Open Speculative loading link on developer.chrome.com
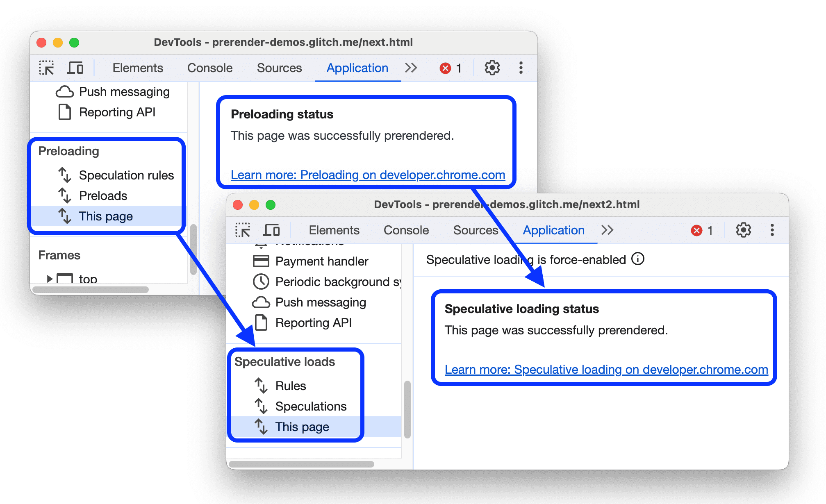Viewport: 826px width, 504px height. pyautogui.click(x=590, y=370)
